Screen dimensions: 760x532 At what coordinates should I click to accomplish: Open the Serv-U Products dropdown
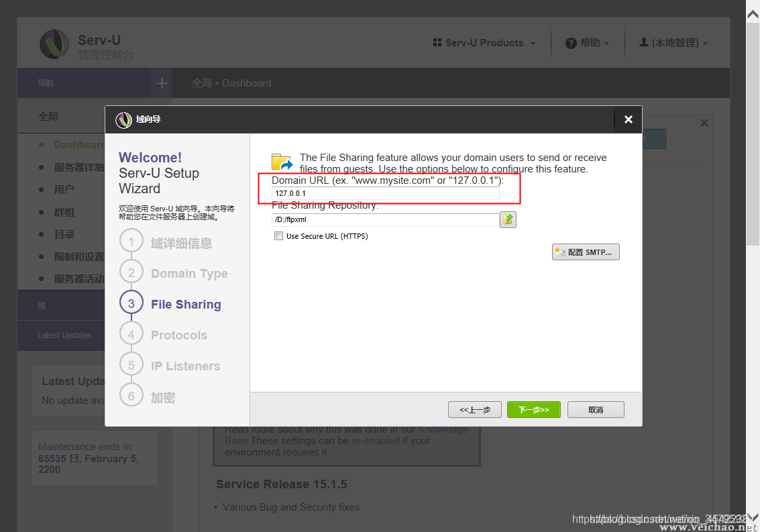click(484, 43)
